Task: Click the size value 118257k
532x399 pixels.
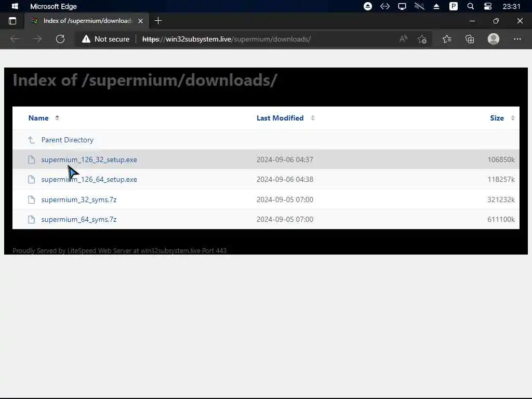Action: point(501,179)
